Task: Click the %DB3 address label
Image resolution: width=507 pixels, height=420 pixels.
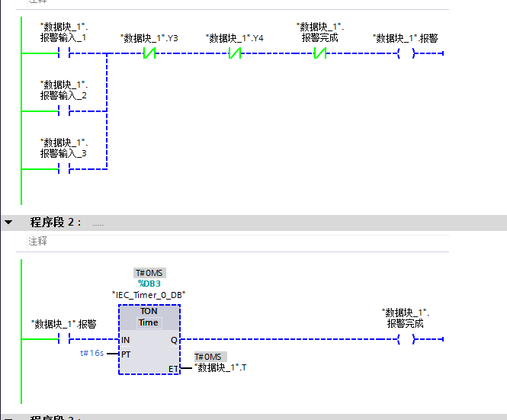Action: pyautogui.click(x=149, y=284)
